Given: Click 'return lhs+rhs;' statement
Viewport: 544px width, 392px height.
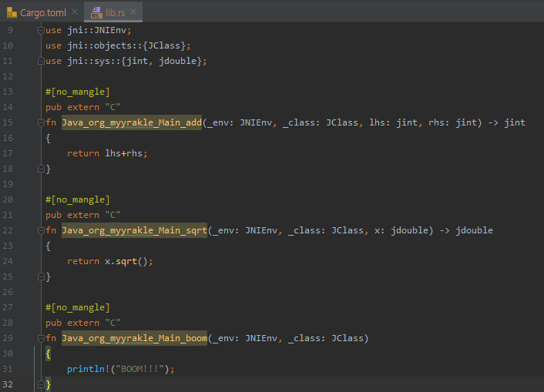Looking at the screenshot, I should (107, 153).
